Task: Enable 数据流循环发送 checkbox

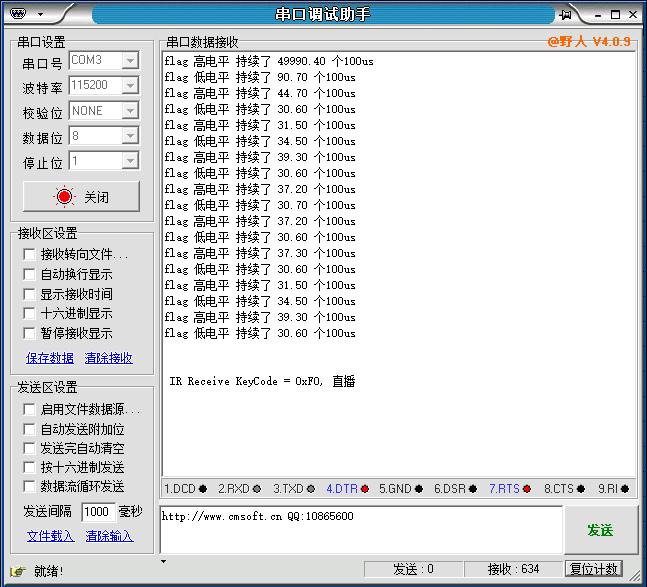Action: click(x=29, y=487)
